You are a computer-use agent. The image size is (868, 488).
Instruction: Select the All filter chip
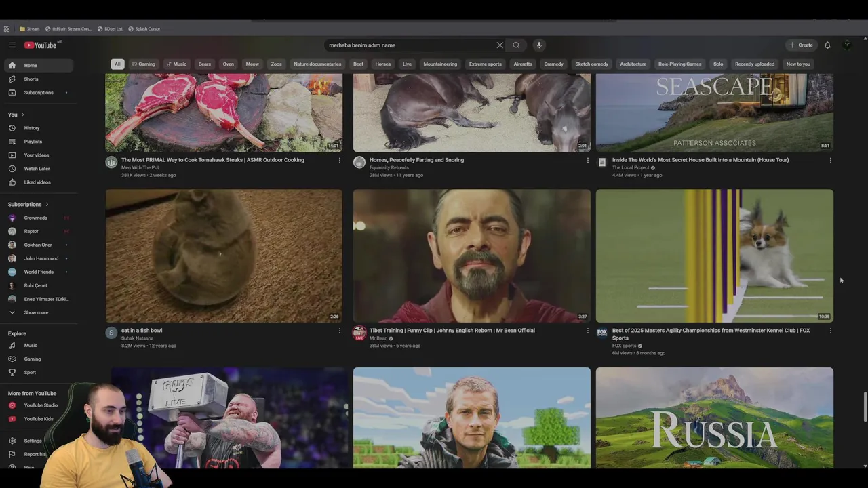coord(117,64)
